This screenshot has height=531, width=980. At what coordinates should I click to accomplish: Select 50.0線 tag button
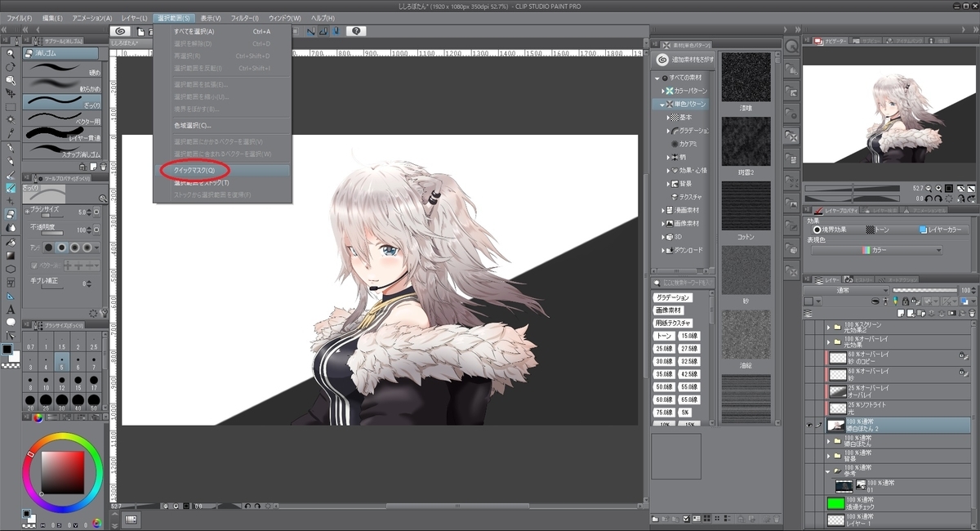coord(665,386)
